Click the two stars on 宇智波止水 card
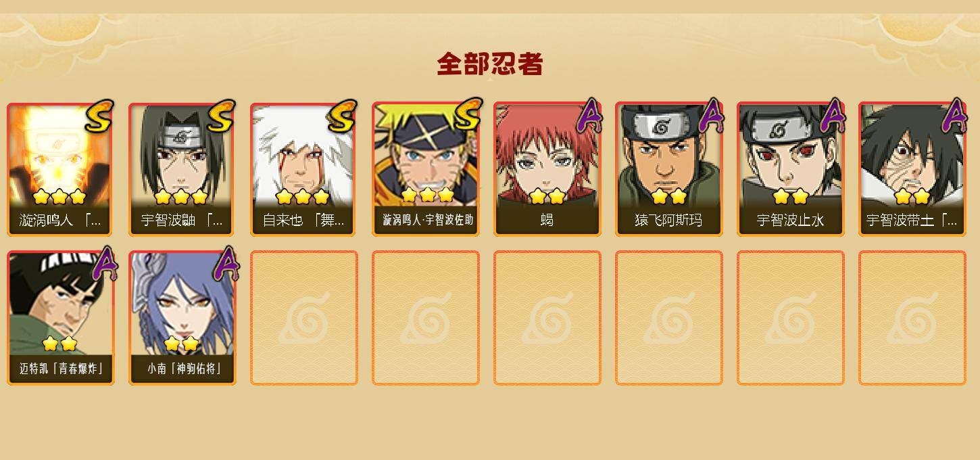980x460 pixels. (791, 197)
